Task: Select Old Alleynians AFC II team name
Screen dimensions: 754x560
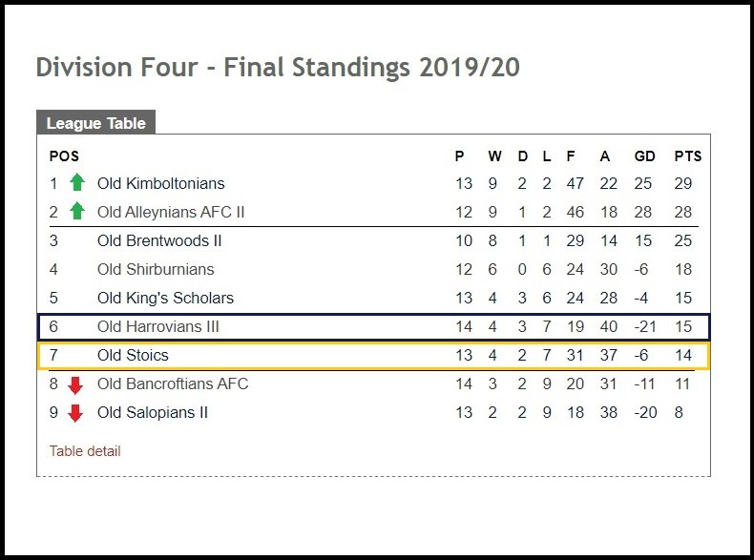Action: (x=171, y=212)
